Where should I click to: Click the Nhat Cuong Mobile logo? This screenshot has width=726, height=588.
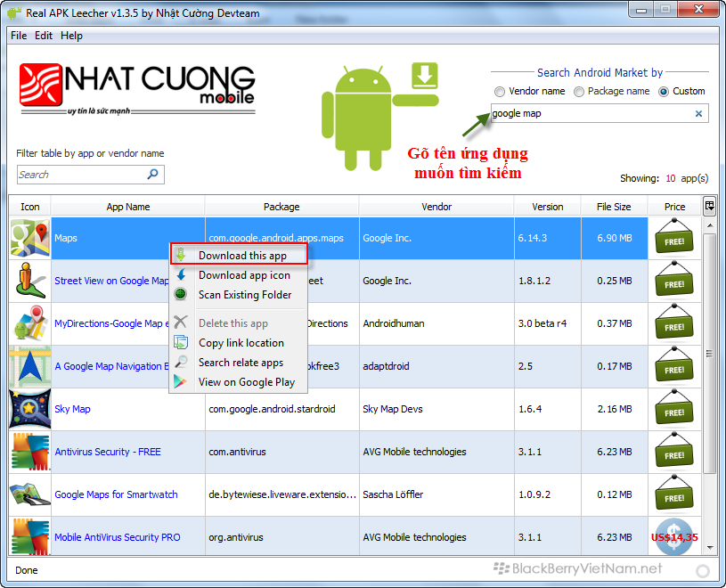[137, 88]
